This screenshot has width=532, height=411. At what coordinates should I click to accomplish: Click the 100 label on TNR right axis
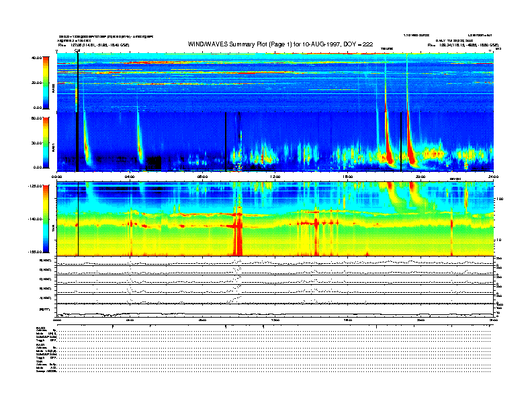[x=500, y=199]
